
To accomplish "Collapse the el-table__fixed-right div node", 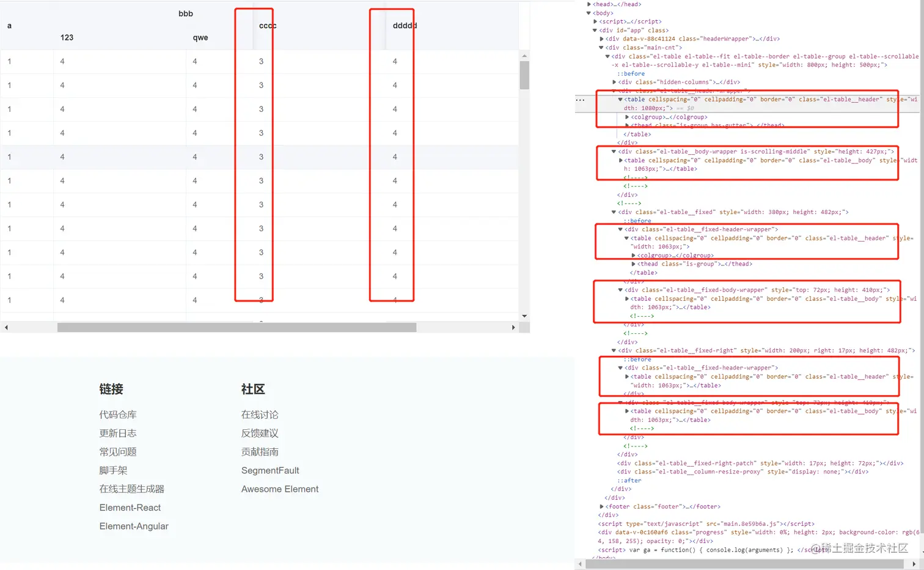I will coord(614,350).
